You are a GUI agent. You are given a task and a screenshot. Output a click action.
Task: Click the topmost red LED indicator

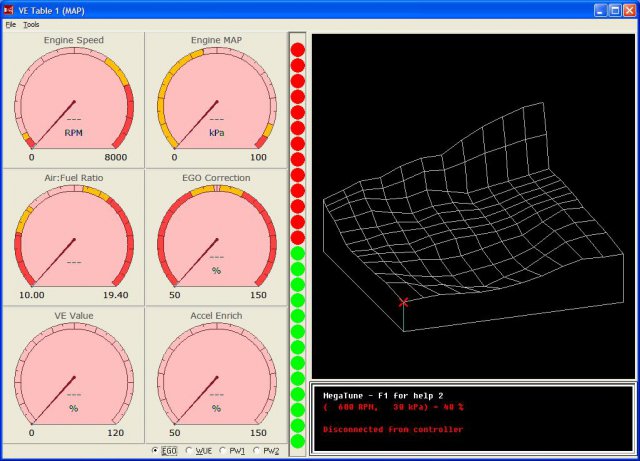[297, 50]
